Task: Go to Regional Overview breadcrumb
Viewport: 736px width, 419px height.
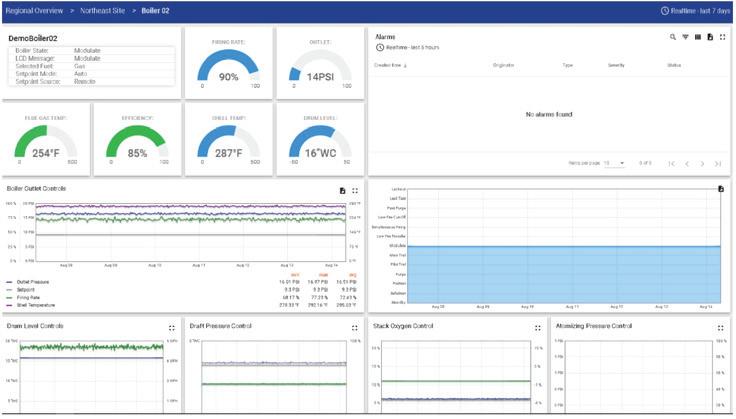Action: click(34, 11)
